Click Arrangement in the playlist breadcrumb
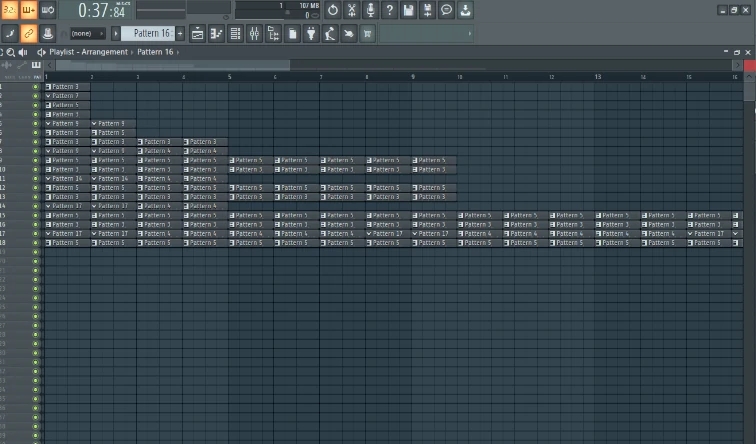This screenshot has width=756, height=444. pyautogui.click(x=107, y=52)
